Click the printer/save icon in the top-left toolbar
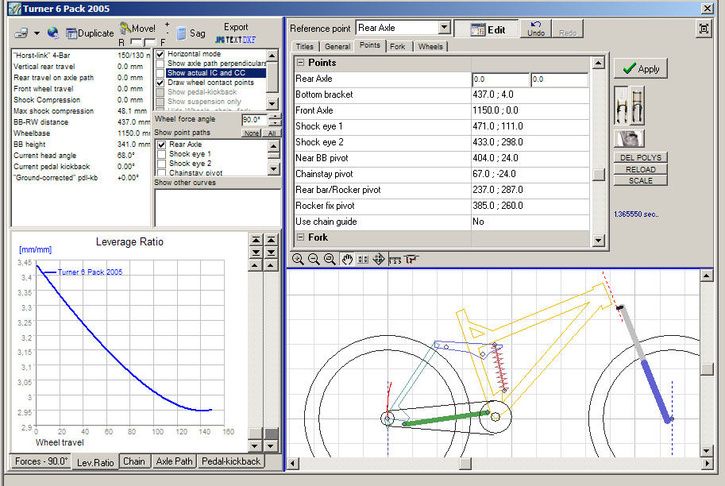 click(21, 33)
